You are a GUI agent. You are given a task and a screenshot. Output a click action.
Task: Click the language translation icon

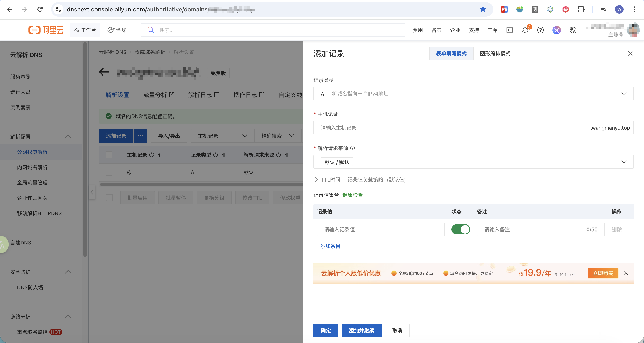(x=572, y=30)
